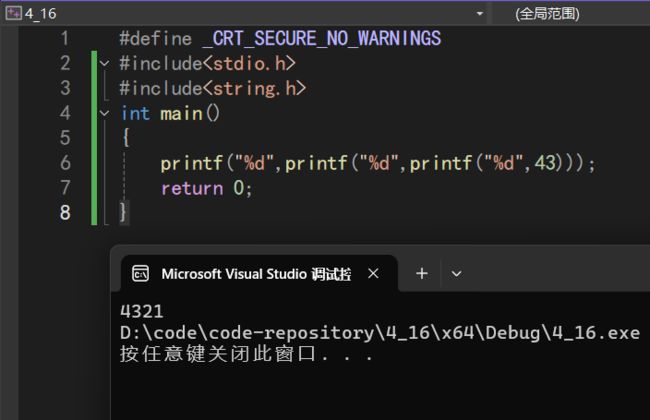Image resolution: width=650 pixels, height=420 pixels.
Task: Collapse the #include block fold chevron
Action: (x=104, y=63)
